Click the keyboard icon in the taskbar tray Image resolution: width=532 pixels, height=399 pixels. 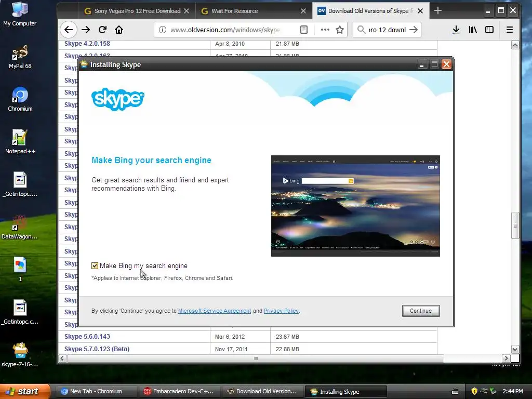tap(455, 392)
